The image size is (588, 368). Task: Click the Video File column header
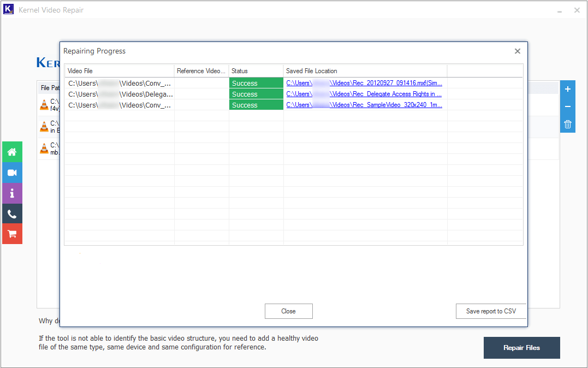coord(119,71)
